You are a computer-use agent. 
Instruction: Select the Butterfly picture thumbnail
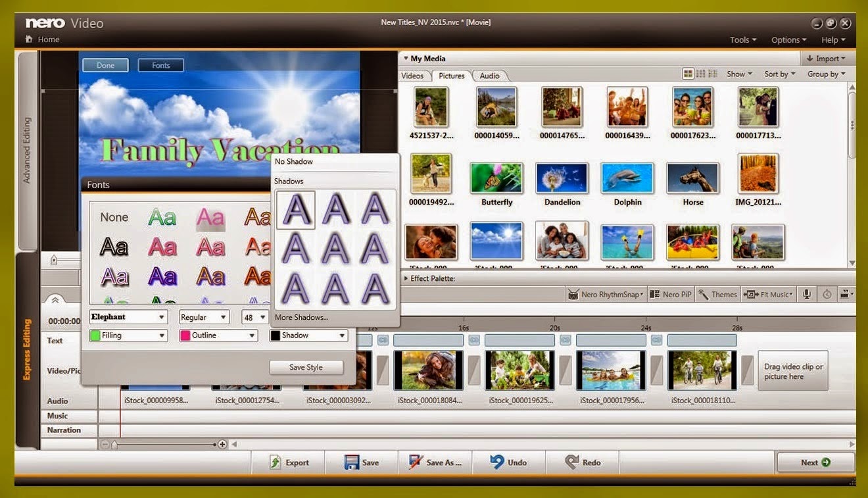(496, 178)
